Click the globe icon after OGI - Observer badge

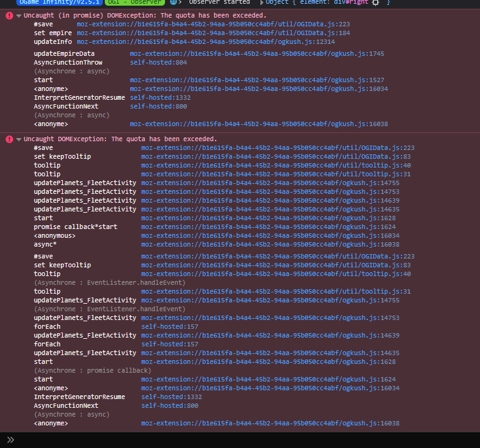tap(173, 2)
